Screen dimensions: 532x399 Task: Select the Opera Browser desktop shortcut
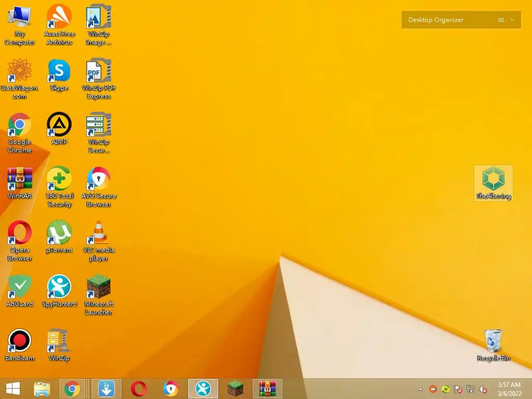20,241
